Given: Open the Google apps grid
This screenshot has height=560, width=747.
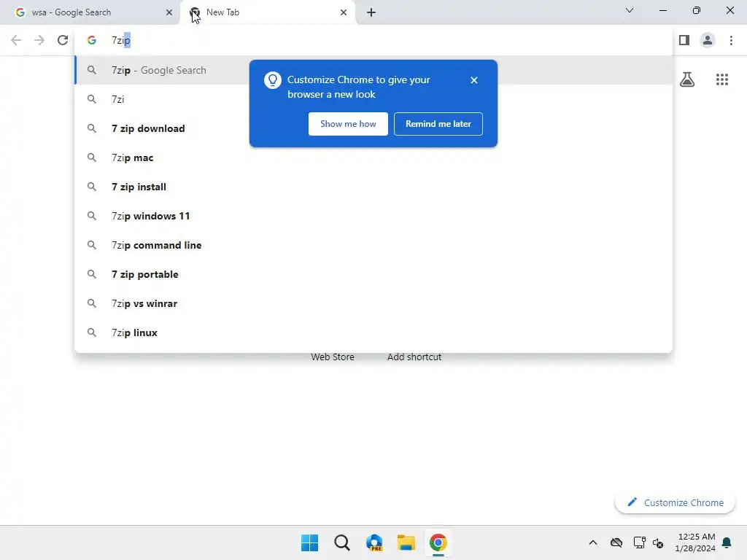Looking at the screenshot, I should (722, 79).
